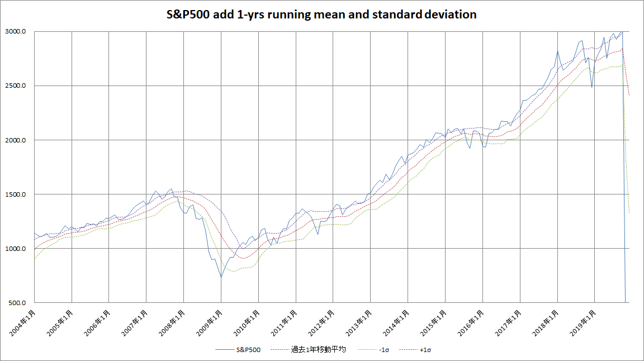Click the 2018年1月 x-axis label
The height and width of the screenshot is (361, 644).
tap(546, 323)
